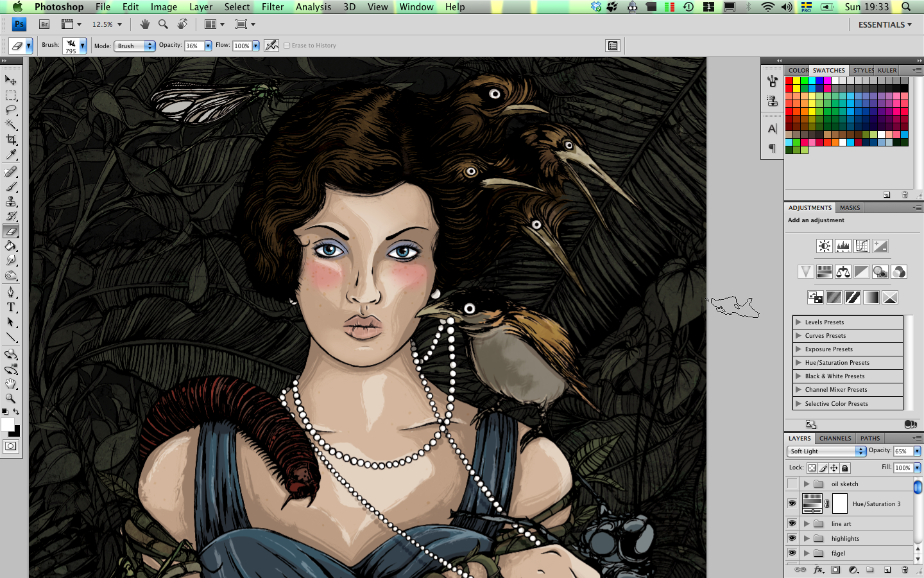Add a Brightness/Contrast adjustment
Image resolution: width=924 pixels, height=578 pixels.
(x=825, y=246)
